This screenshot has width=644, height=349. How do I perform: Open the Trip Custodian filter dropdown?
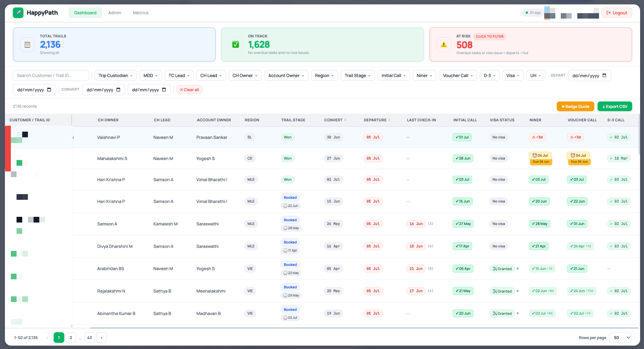(x=116, y=75)
